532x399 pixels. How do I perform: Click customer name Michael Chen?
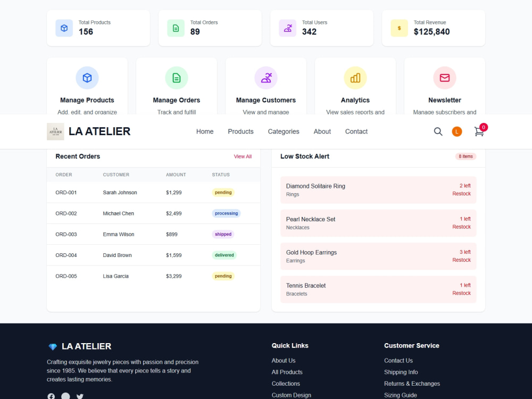119,213
